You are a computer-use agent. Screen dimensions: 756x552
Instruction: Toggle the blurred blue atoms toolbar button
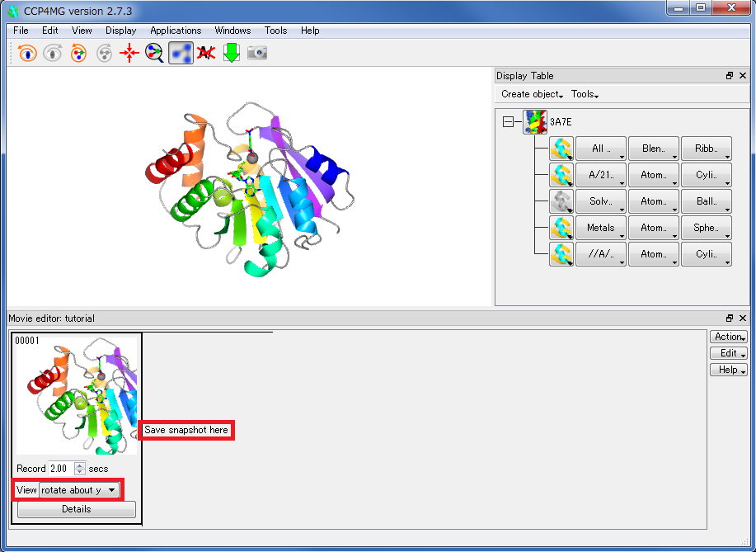[x=181, y=53]
